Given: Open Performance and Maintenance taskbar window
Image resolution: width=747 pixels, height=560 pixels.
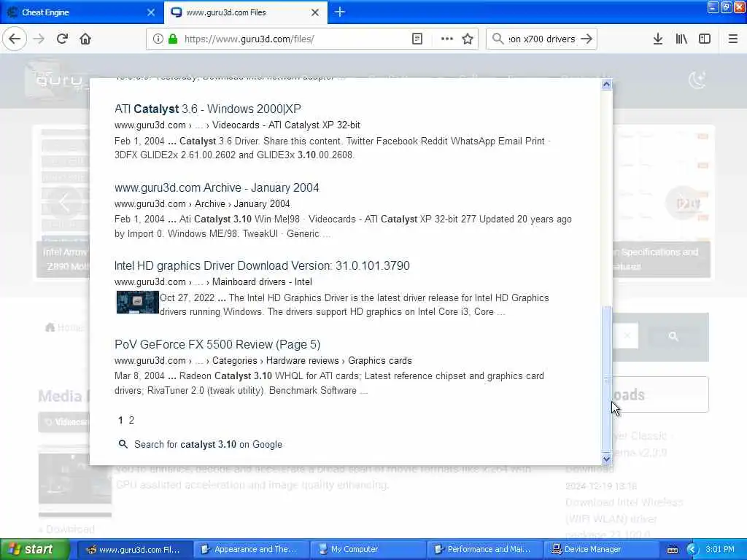Looking at the screenshot, I should coord(484,550).
